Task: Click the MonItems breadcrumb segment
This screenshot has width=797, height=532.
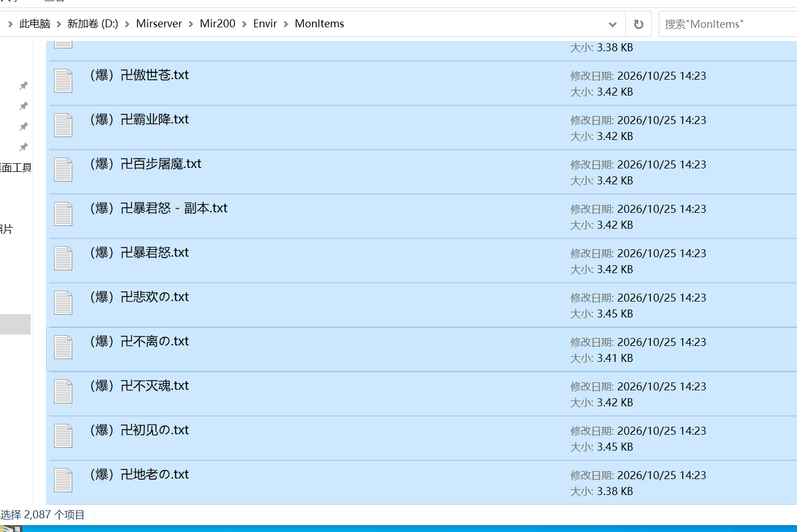Action: (x=320, y=24)
